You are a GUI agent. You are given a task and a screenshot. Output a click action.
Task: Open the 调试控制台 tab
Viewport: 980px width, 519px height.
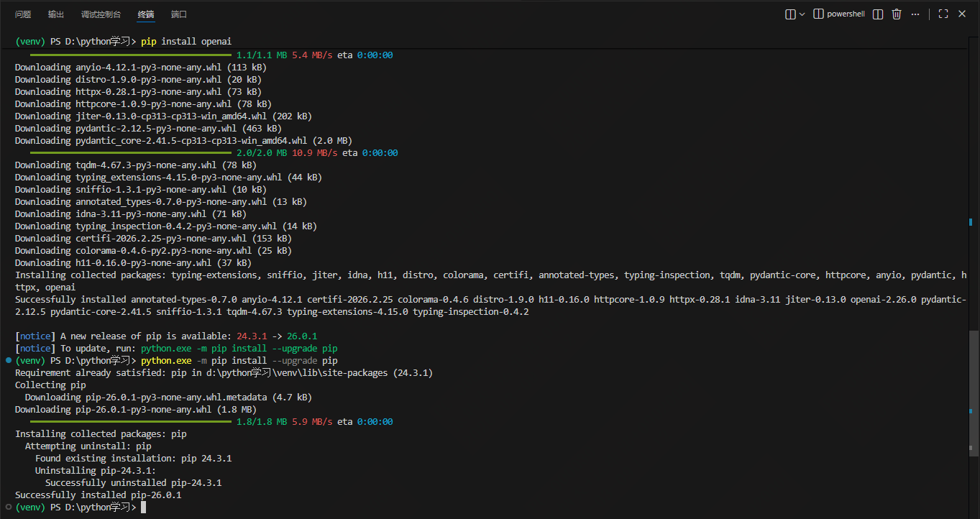coord(101,14)
